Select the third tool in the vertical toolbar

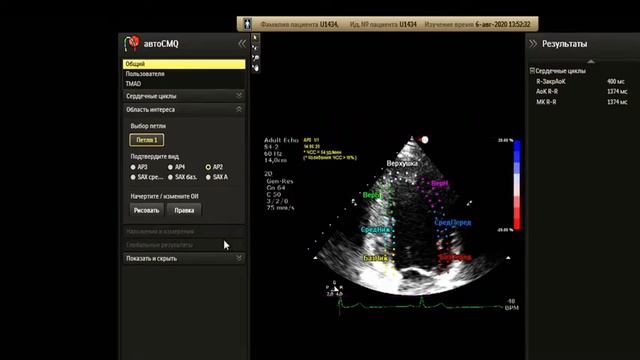[256, 58]
